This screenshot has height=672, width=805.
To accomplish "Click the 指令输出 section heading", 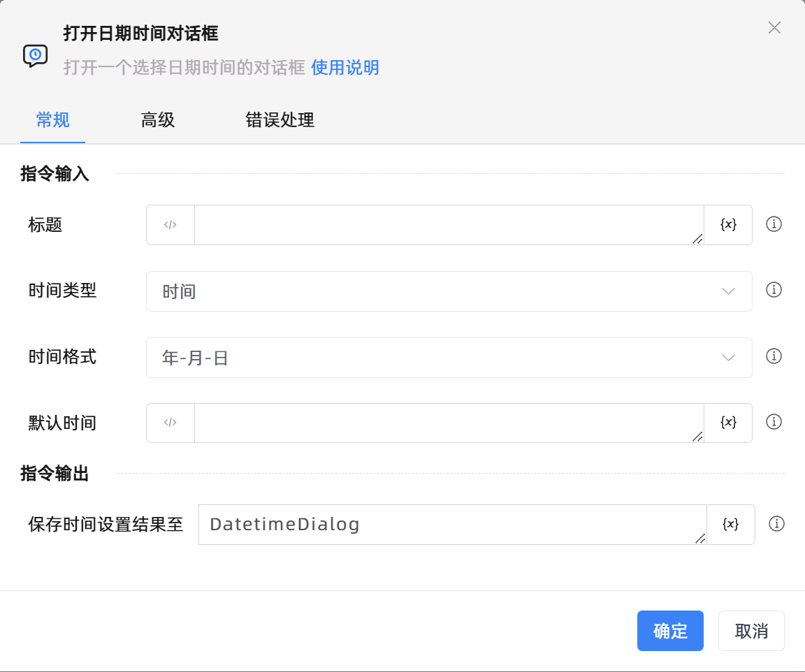I will pos(55,474).
